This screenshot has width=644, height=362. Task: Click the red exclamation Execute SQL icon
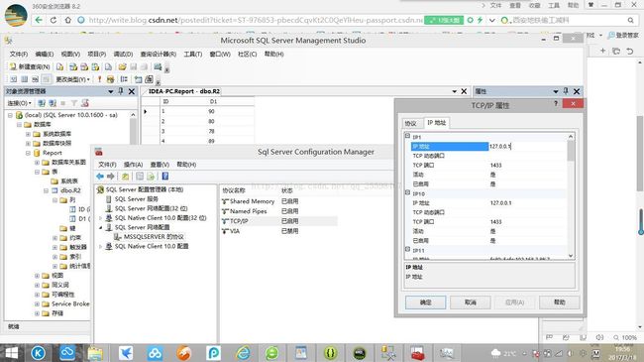[x=99, y=79]
